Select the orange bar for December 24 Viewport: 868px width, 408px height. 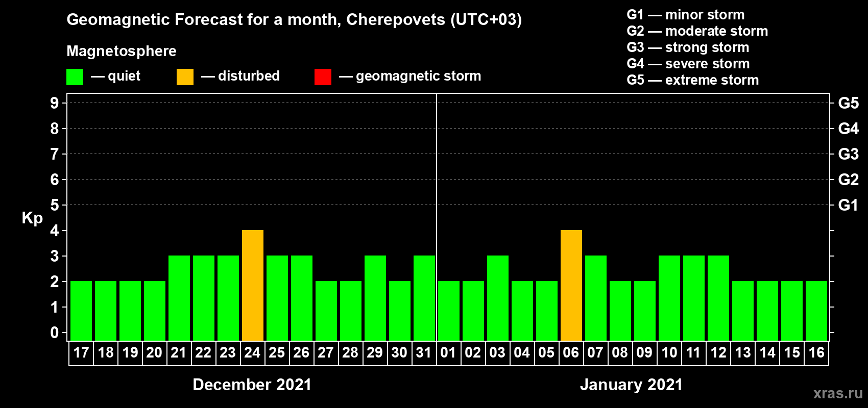click(x=253, y=285)
